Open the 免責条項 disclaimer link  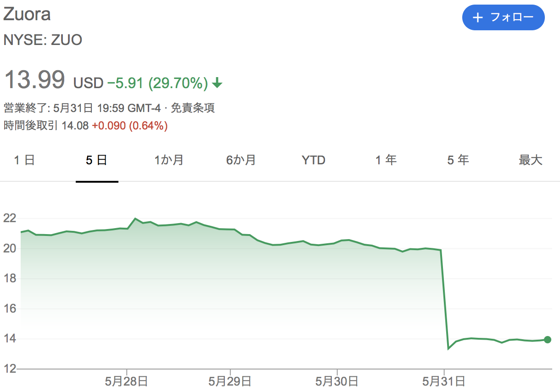coord(193,108)
